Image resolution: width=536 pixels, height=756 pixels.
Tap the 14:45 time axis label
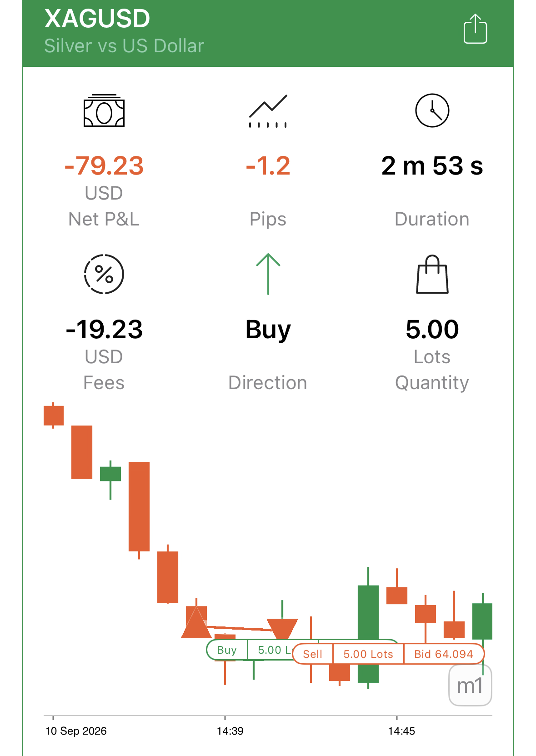(401, 731)
